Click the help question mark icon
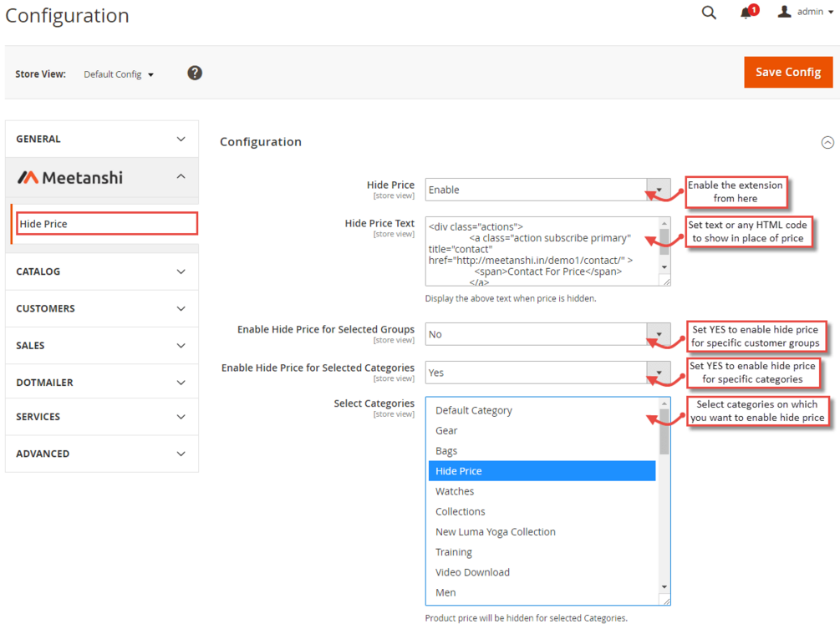Screen dimensions: 840x624 click(x=195, y=73)
